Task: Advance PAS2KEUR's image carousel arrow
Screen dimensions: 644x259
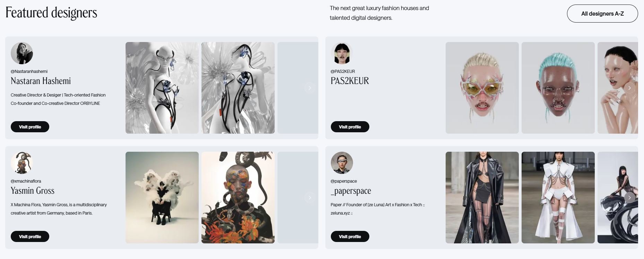Action: pos(629,88)
